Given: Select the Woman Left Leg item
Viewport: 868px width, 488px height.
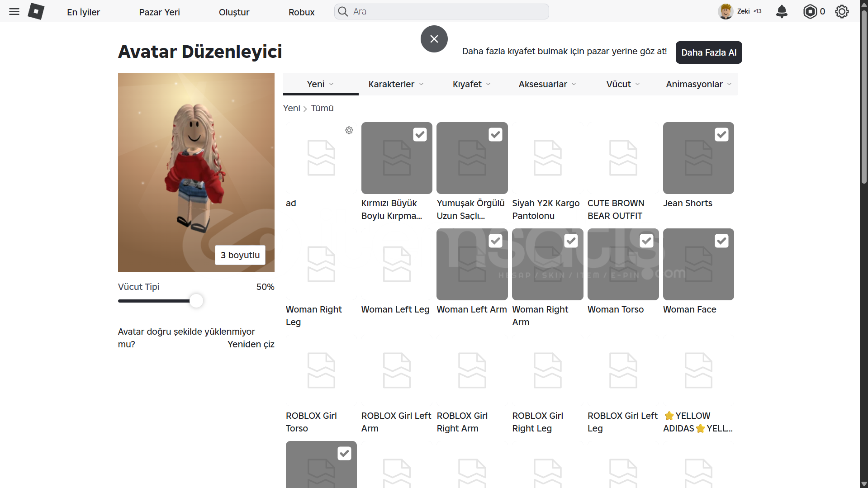Looking at the screenshot, I should (x=397, y=264).
